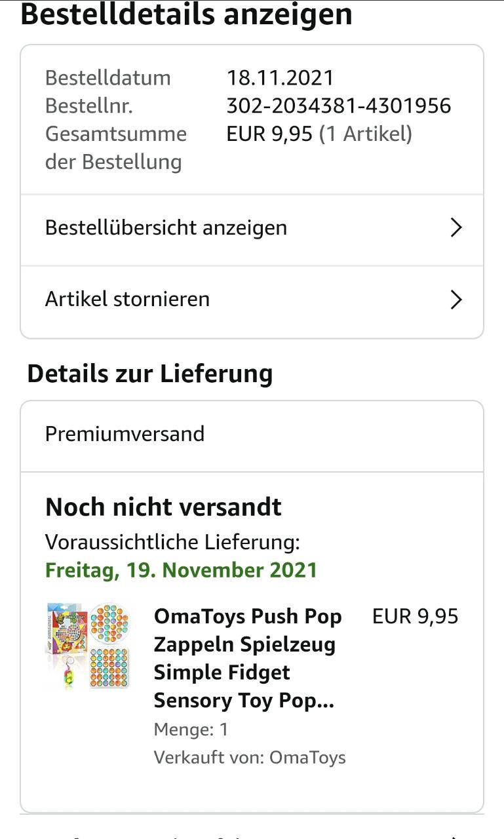This screenshot has height=839, width=504.
Task: Click the square pop toy in product picture
Action: point(109,668)
